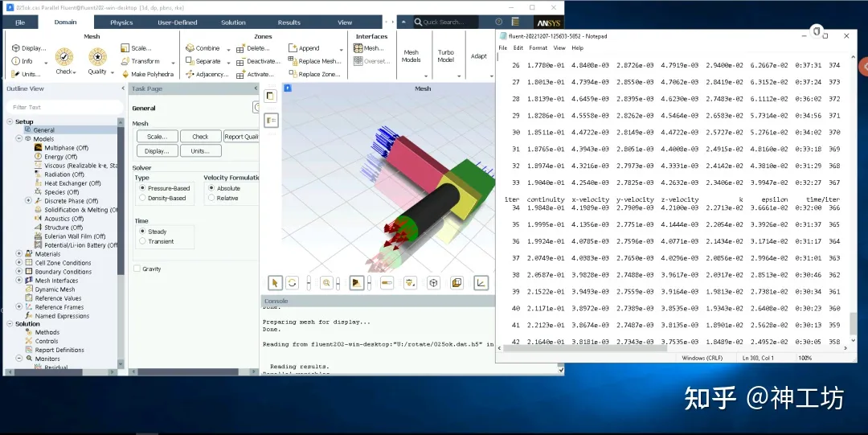Expand the Materials tree node
Image resolution: width=868 pixels, height=435 pixels.
(18, 254)
